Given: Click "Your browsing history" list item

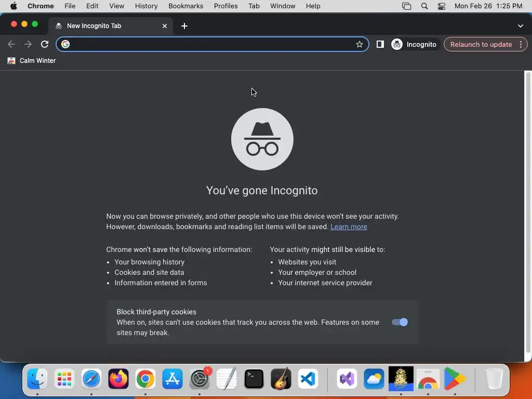Looking at the screenshot, I should pos(149,262).
